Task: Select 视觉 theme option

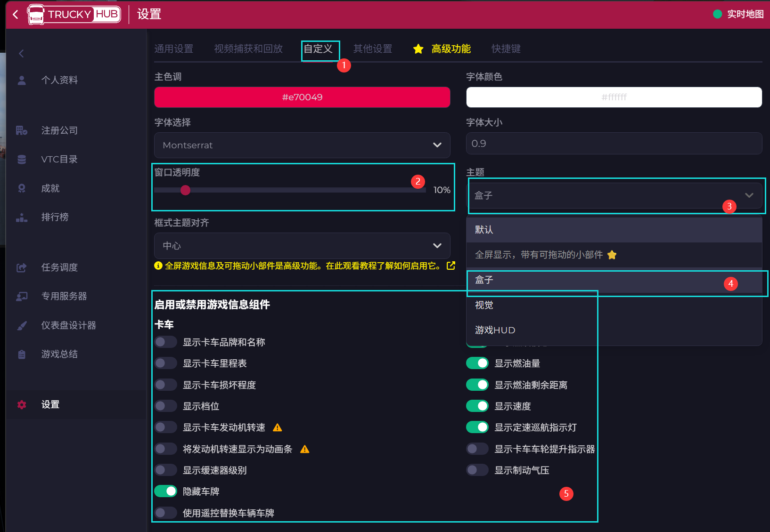Action: [x=614, y=305]
